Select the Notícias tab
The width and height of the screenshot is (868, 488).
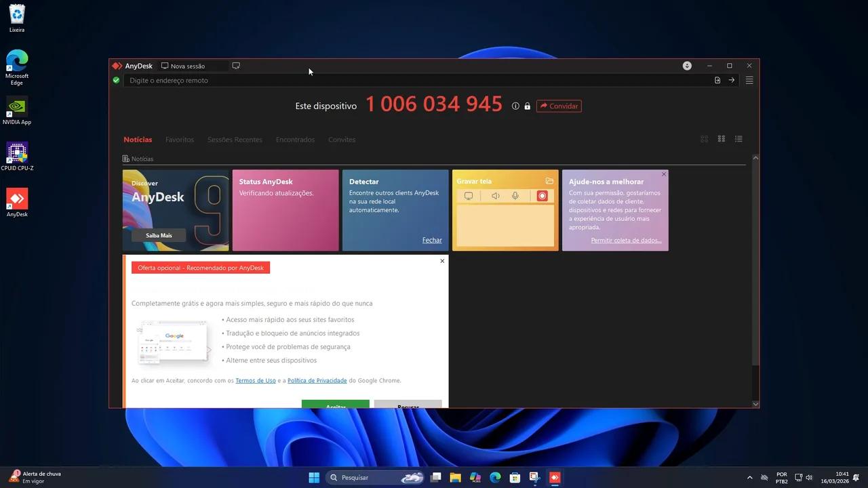[x=138, y=140]
